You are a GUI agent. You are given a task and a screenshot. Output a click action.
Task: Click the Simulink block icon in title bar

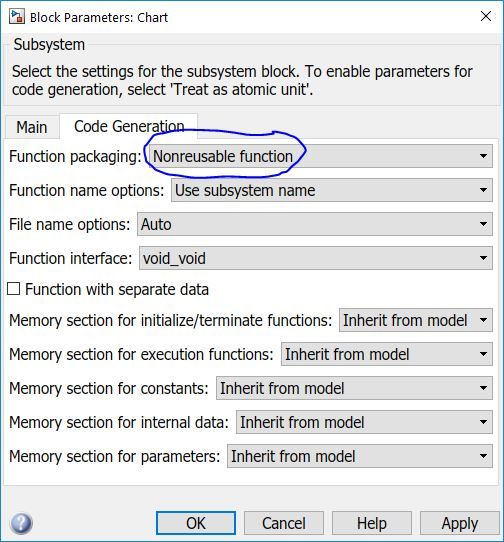point(17,17)
